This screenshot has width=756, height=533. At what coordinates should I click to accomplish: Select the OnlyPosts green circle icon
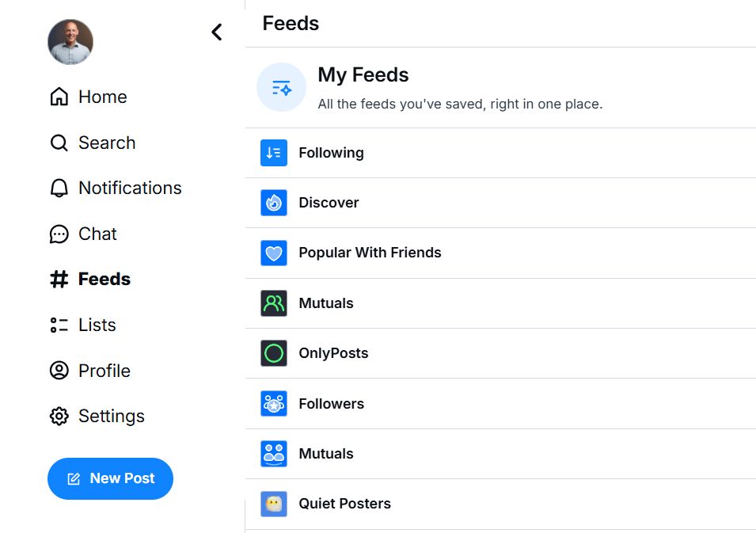click(274, 353)
